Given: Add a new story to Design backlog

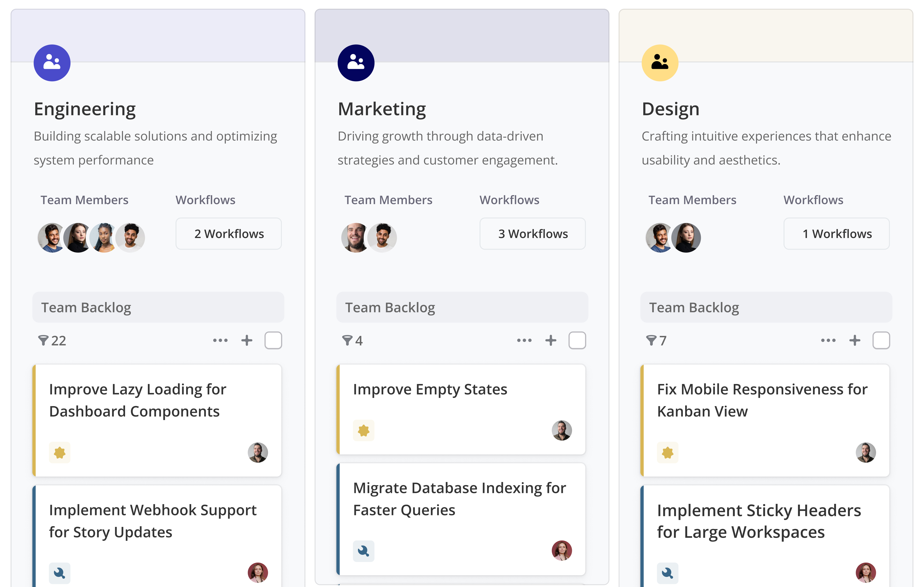Looking at the screenshot, I should 854,340.
